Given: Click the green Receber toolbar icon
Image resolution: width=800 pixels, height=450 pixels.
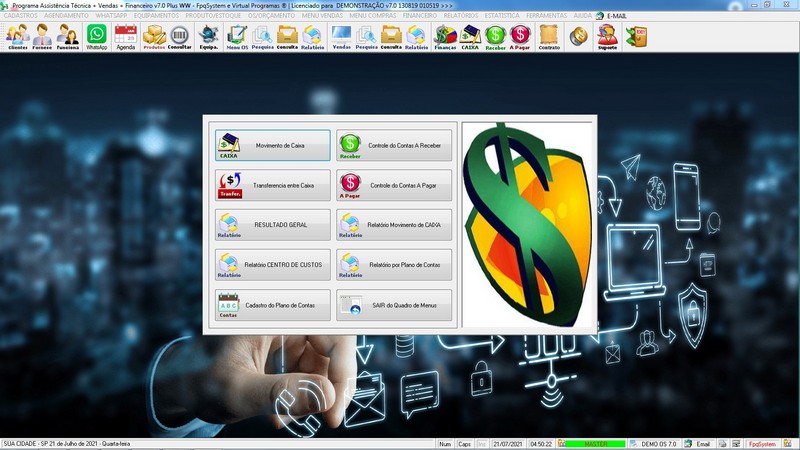Looking at the screenshot, I should pyautogui.click(x=495, y=37).
